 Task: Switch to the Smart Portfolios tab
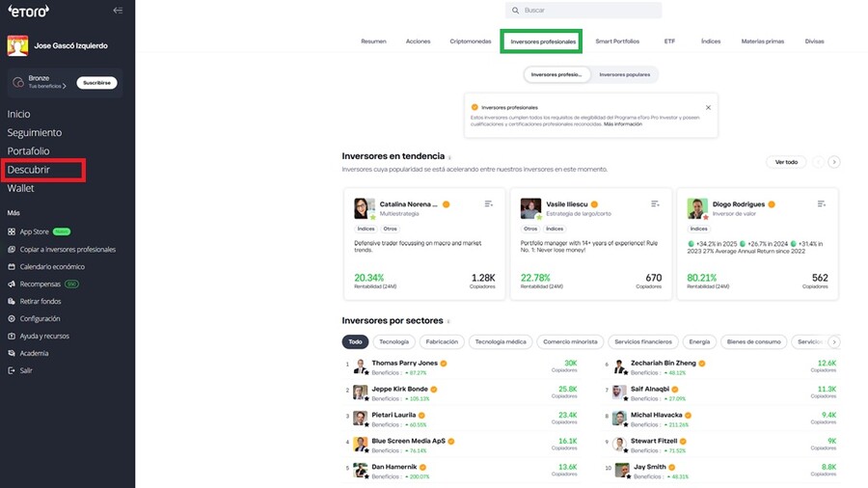coord(617,41)
